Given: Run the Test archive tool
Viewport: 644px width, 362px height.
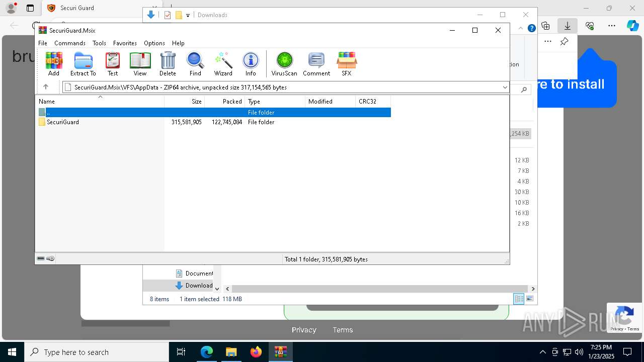Looking at the screenshot, I should coord(113,64).
